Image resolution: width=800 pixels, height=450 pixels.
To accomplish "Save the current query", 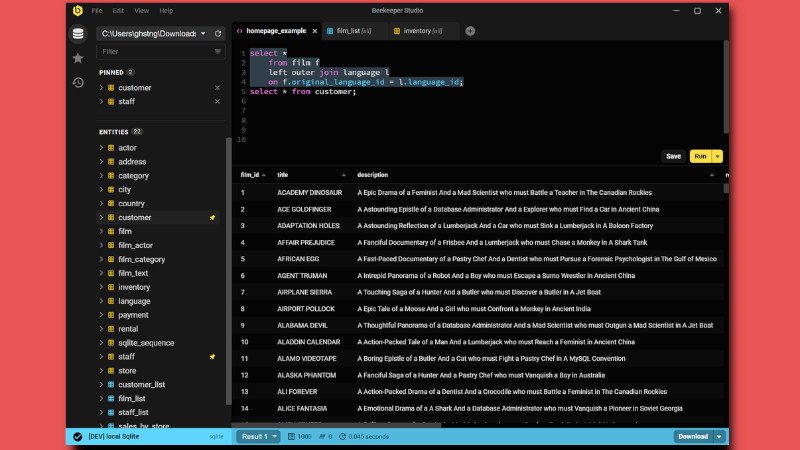I will tap(673, 156).
